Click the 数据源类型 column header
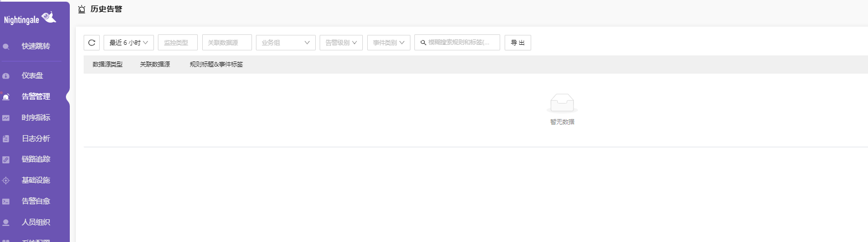This screenshot has height=242, width=868. pos(107,64)
